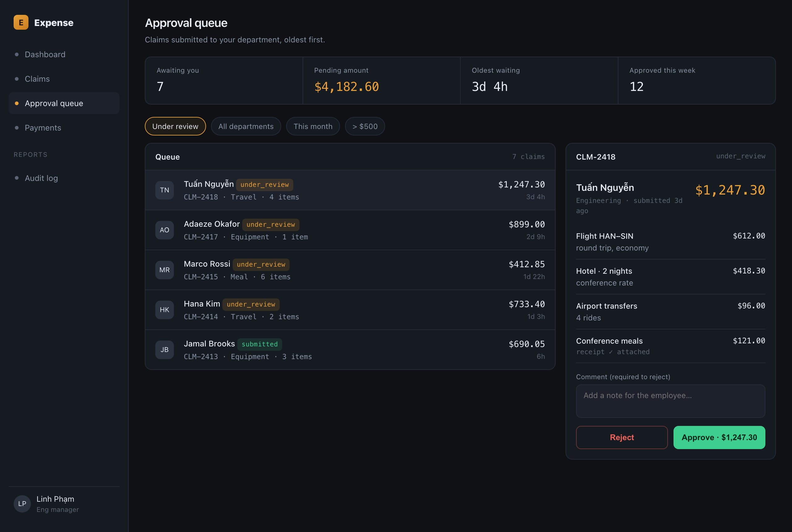Toggle the All departments filter chip
Screen dimensions: 792x532
[x=246, y=126]
